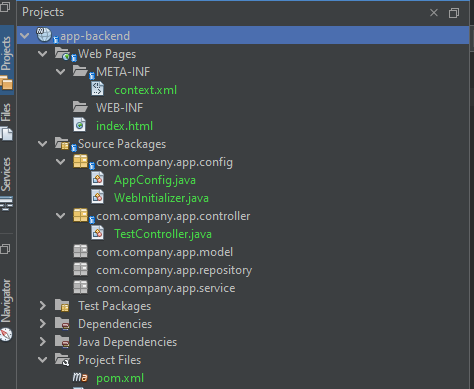Image resolution: width=474 pixels, height=389 pixels.
Task: Click the WebInitializer.java class icon
Action: [98, 197]
